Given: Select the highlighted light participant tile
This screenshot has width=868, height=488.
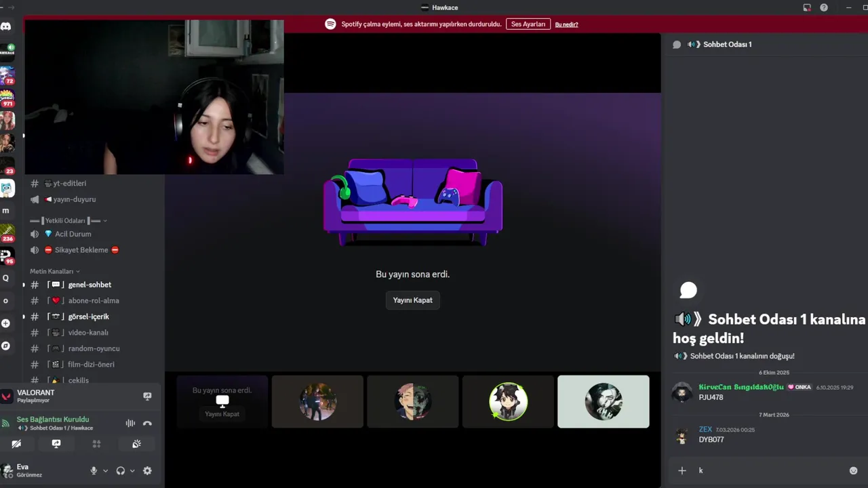Looking at the screenshot, I should click(603, 402).
